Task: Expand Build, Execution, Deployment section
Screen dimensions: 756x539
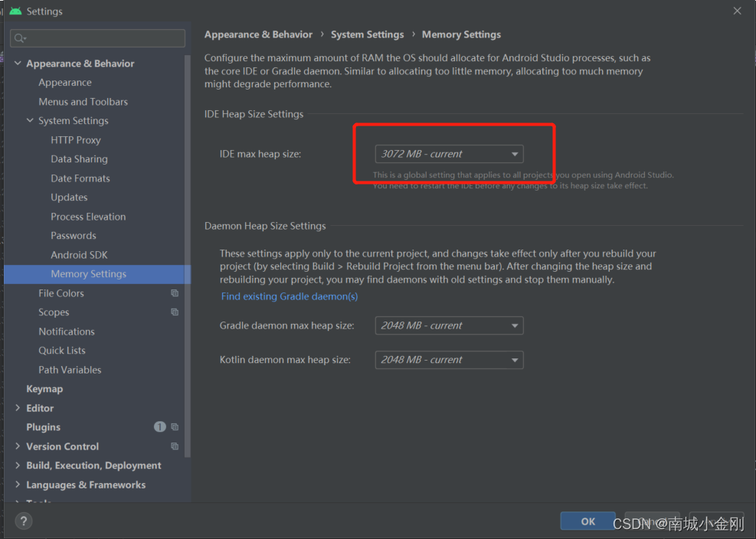Action: point(18,465)
